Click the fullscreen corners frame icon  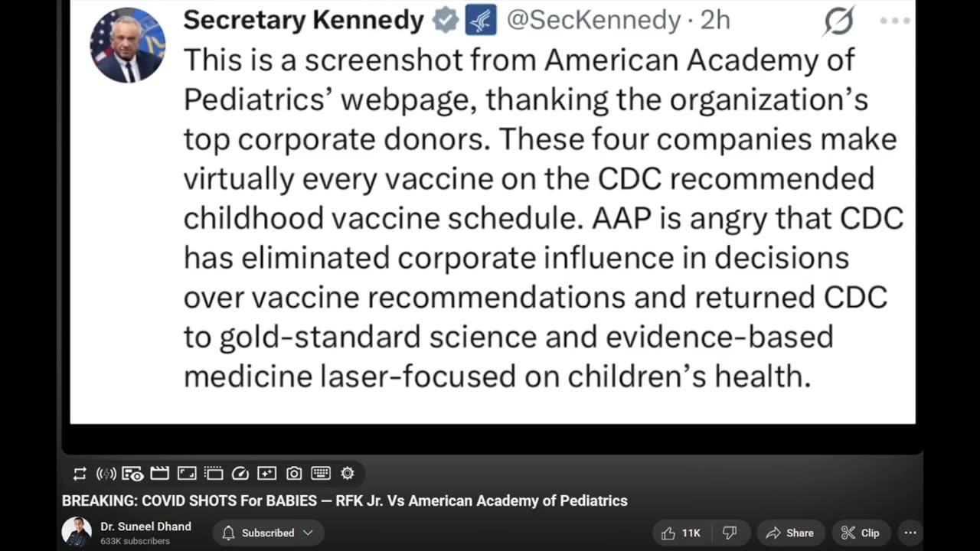tap(187, 474)
